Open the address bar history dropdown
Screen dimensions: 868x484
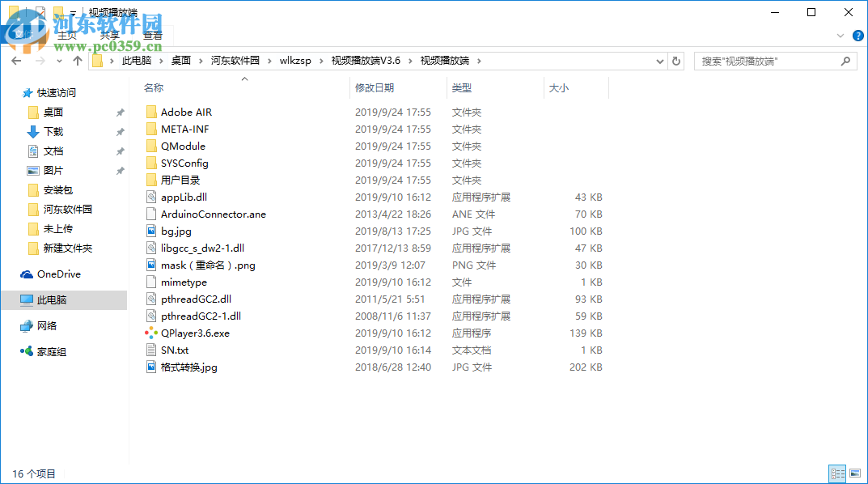[x=659, y=60]
